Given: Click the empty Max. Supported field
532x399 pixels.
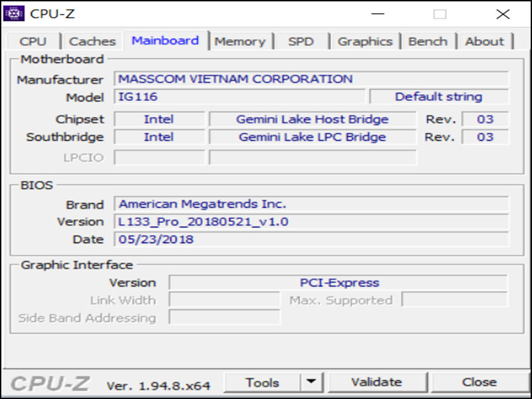Looking at the screenshot, I should point(455,300).
